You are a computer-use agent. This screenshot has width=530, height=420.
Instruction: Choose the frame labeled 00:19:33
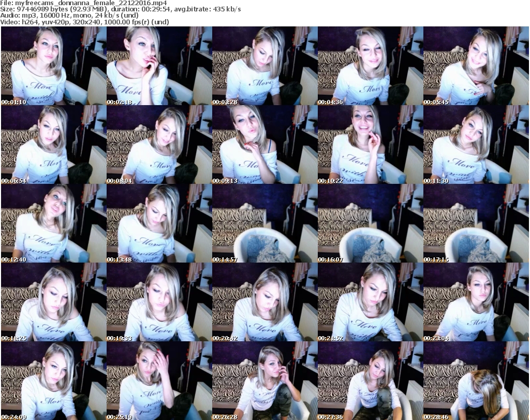(159, 302)
